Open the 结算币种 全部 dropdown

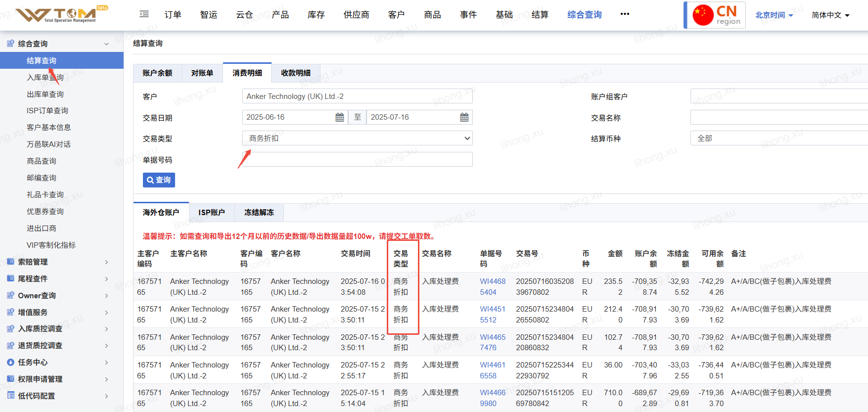[779, 138]
